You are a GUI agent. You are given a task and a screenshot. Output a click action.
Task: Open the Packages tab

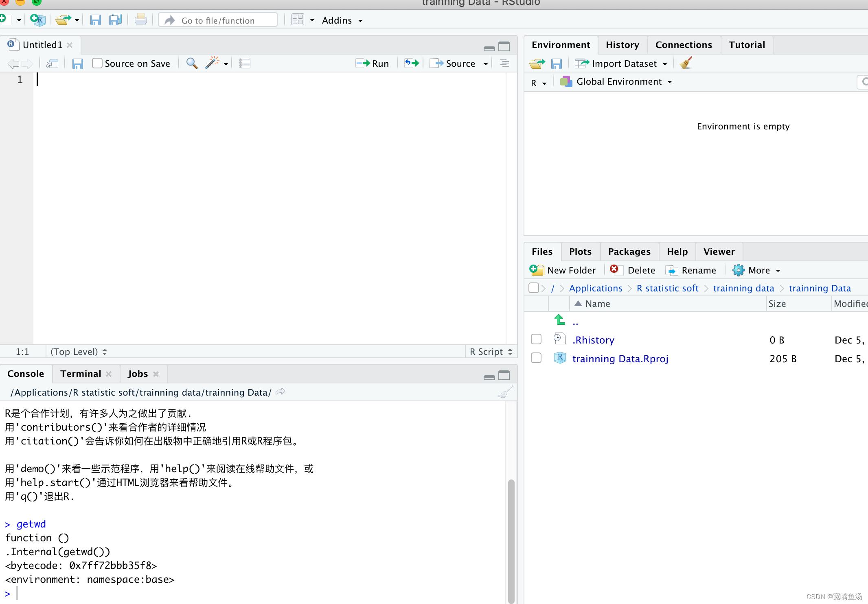click(629, 252)
